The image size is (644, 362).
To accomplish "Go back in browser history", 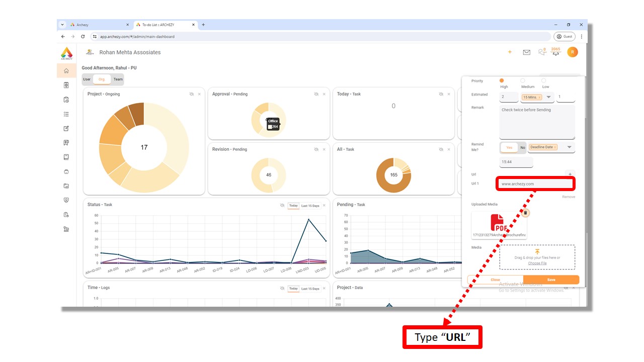I will [x=63, y=37].
